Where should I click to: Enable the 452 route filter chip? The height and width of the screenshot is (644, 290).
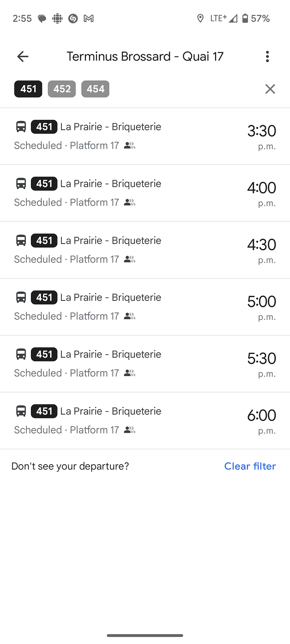(x=62, y=89)
